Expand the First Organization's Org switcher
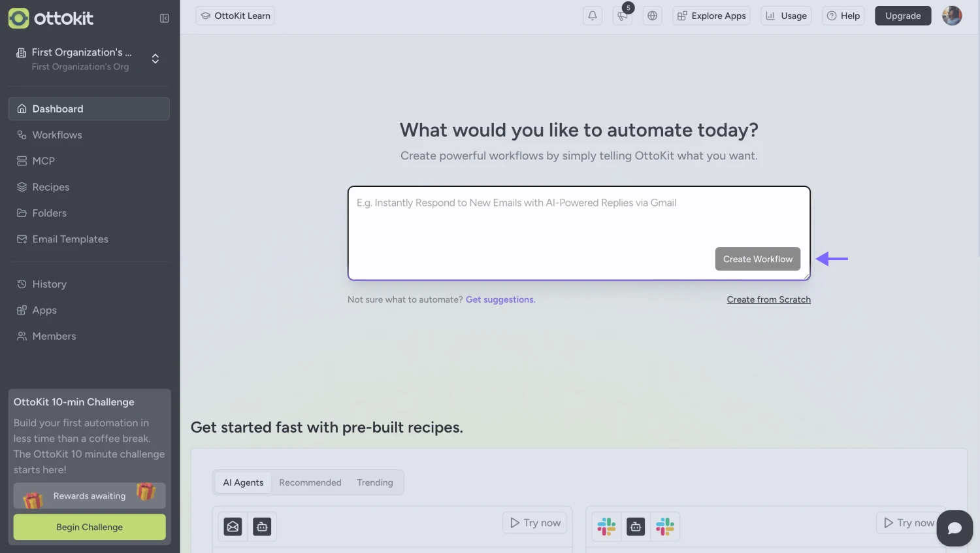Image resolution: width=980 pixels, height=553 pixels. 155,58
